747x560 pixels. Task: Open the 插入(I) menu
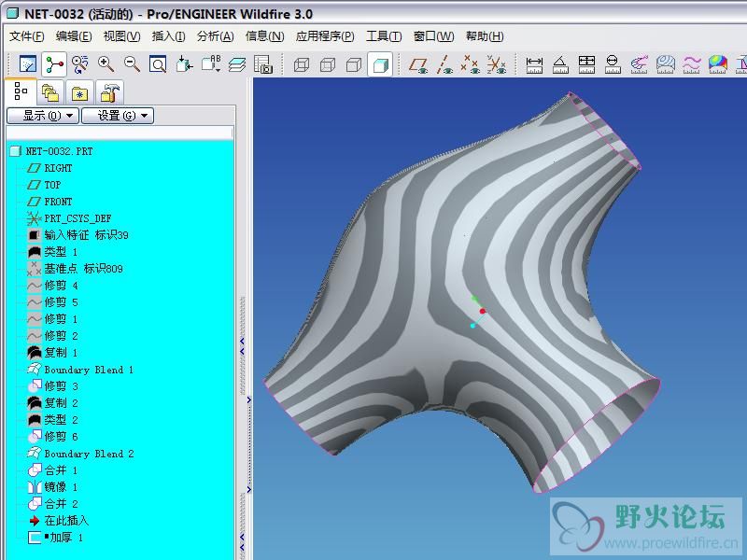coord(168,36)
